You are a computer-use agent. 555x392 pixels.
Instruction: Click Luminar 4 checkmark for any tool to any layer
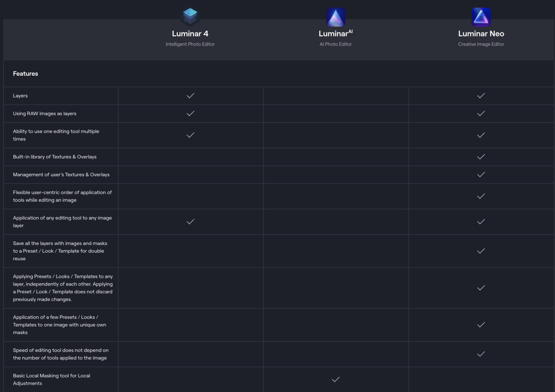190,222
